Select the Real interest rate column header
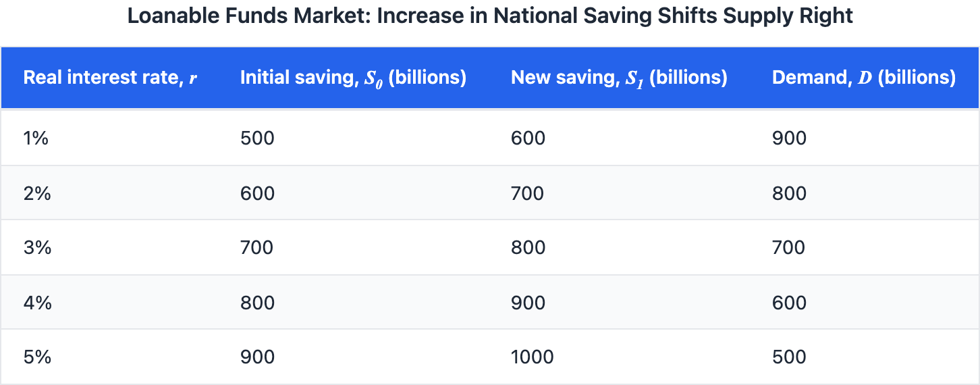Image resolution: width=980 pixels, height=385 pixels. tap(111, 78)
